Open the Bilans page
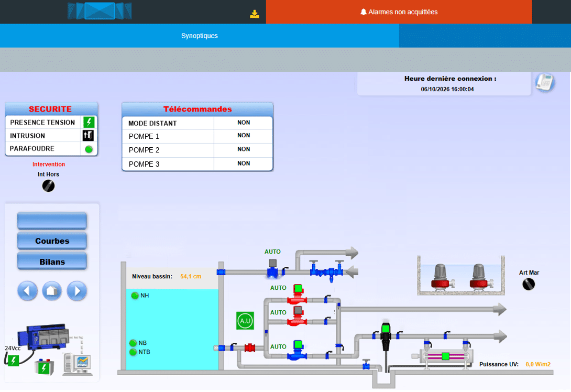Viewport: 571px width, 392px height. pos(52,262)
